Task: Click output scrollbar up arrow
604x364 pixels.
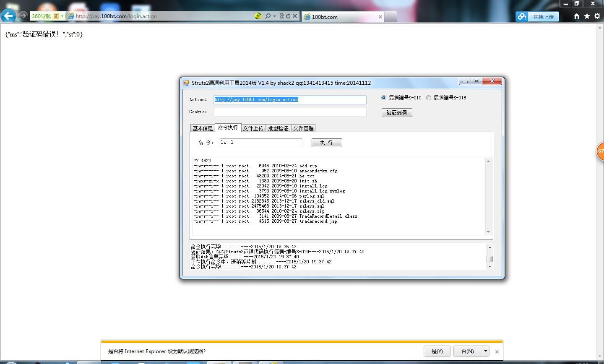Action: pos(488,161)
